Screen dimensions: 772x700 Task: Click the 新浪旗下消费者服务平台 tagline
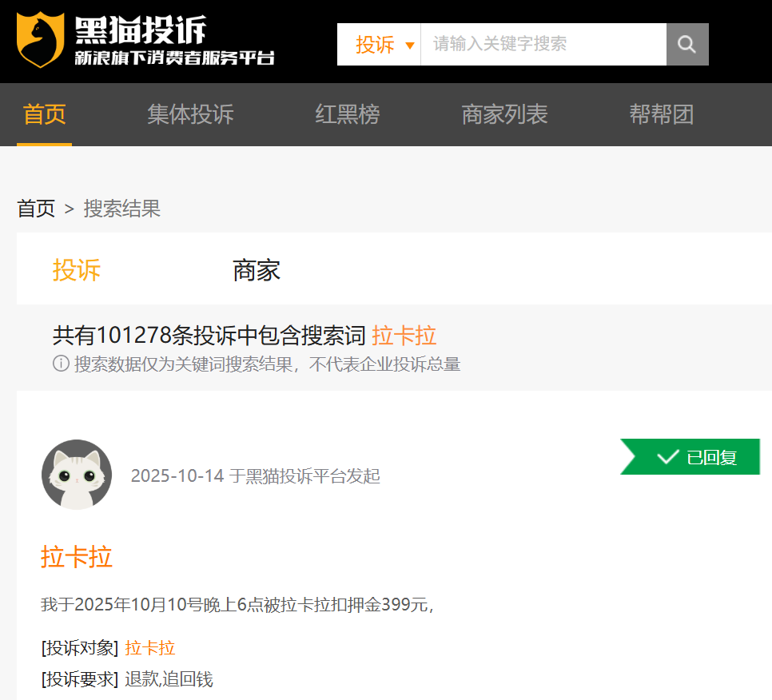[x=174, y=58]
